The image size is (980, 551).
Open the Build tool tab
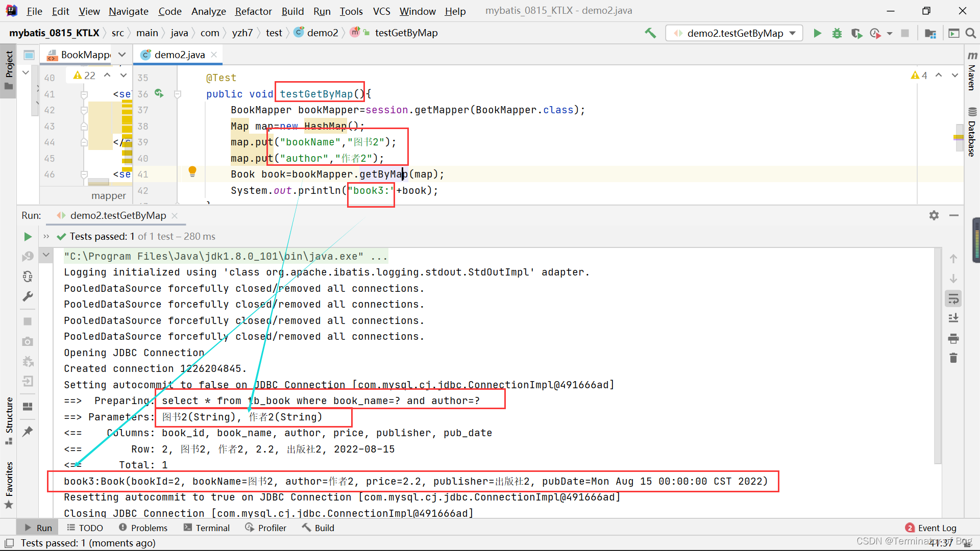pos(318,528)
